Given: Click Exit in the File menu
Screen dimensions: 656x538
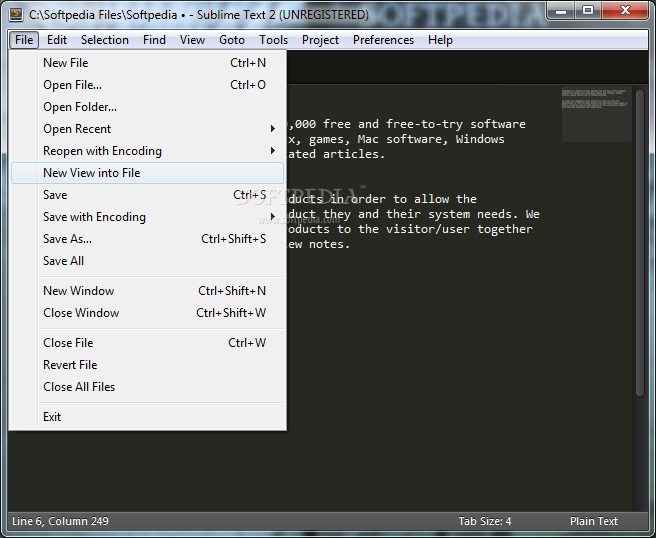Looking at the screenshot, I should [147, 417].
